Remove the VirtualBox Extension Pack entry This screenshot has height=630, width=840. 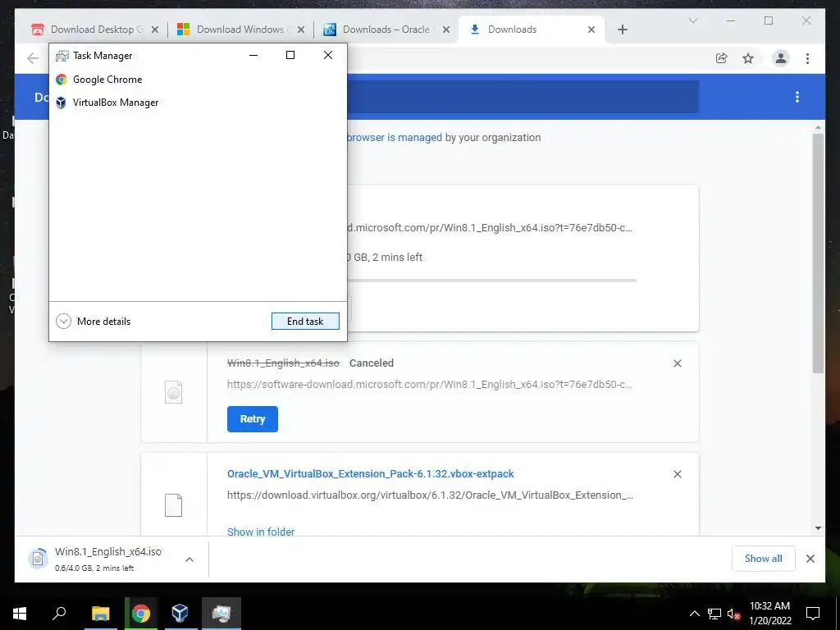677,474
